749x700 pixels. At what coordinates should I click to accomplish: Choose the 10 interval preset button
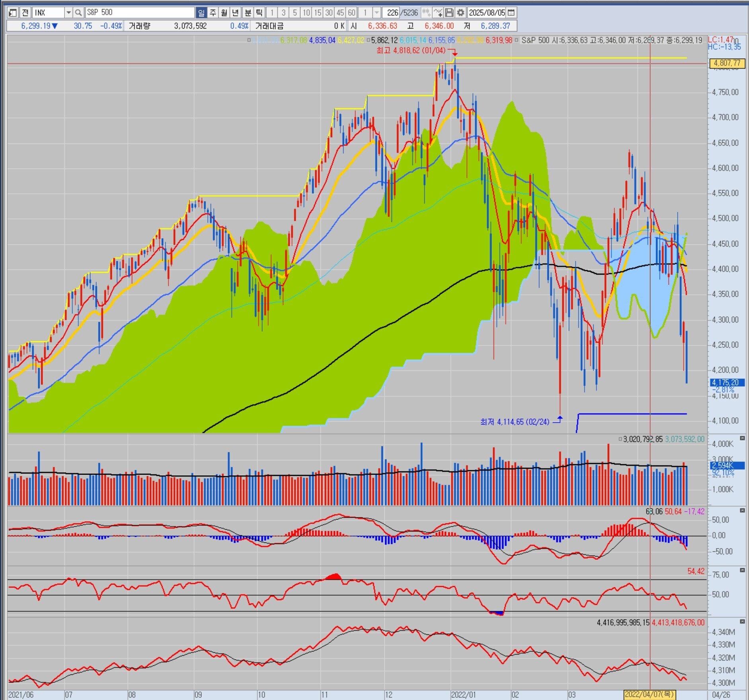[x=306, y=13]
